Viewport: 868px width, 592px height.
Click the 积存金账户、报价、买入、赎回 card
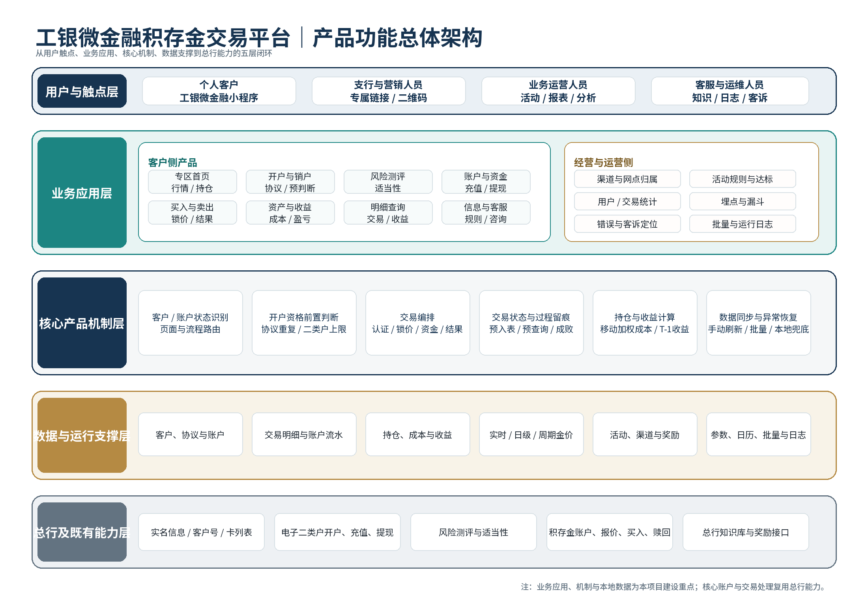point(610,532)
